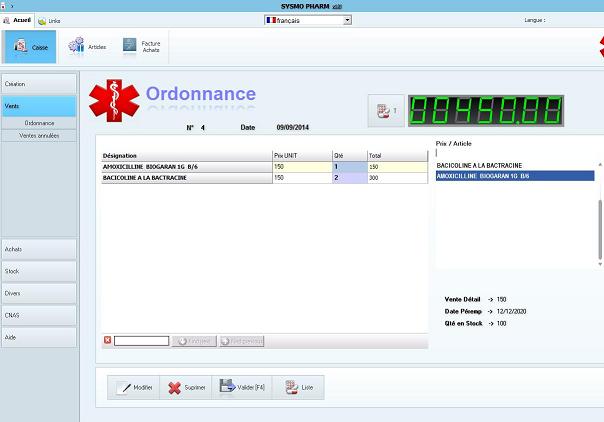
Task: Open the Liste button
Action: (x=298, y=387)
